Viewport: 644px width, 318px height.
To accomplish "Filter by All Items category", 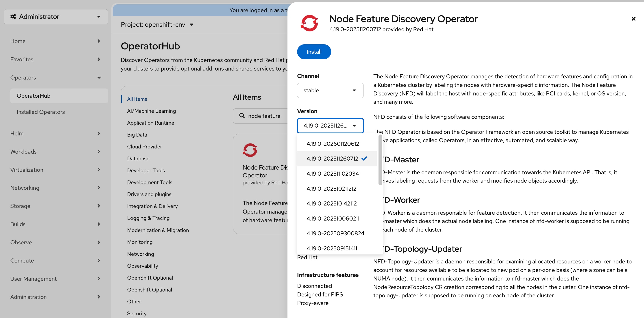I will (x=137, y=99).
